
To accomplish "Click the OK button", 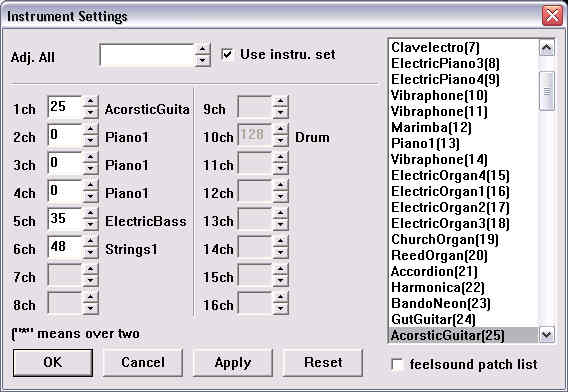I will (x=53, y=362).
